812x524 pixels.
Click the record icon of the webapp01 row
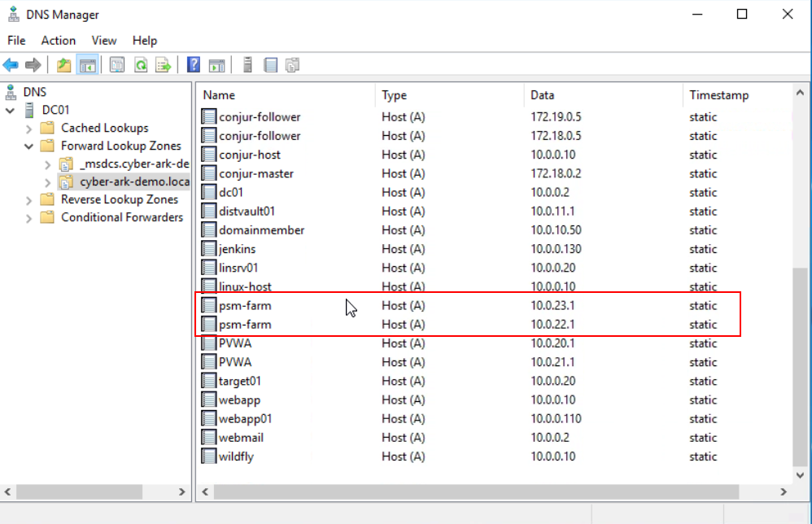point(209,419)
